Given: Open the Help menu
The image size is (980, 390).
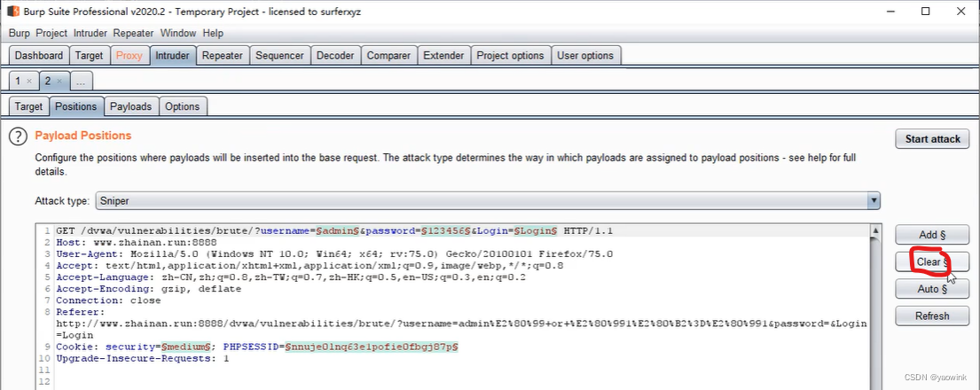Looking at the screenshot, I should (213, 33).
